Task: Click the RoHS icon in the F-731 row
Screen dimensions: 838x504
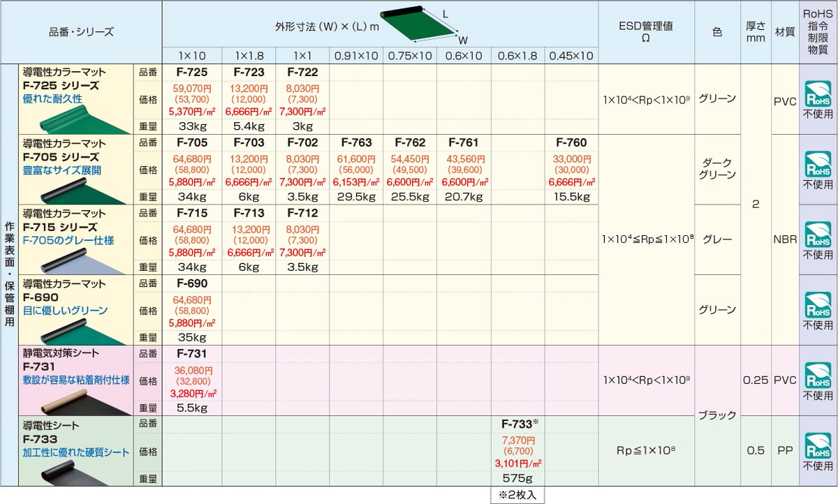Action: 818,376
